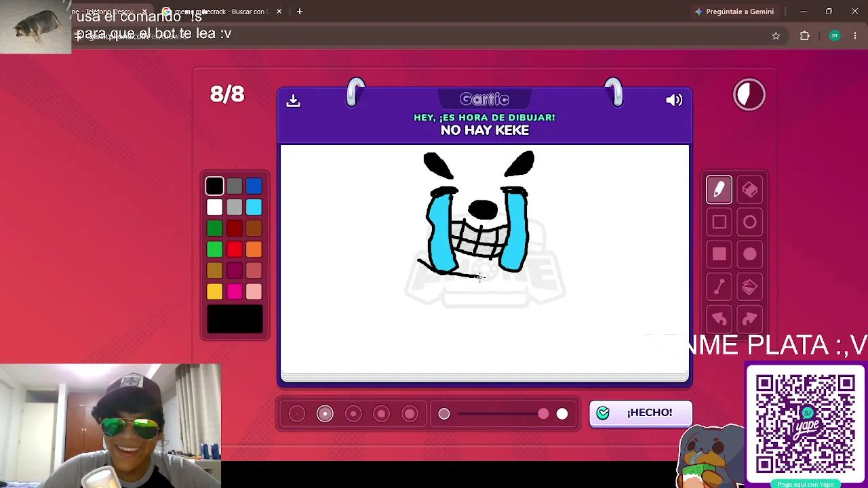Pick the bright green color swatch
The width and height of the screenshot is (868, 488).
pos(214,249)
